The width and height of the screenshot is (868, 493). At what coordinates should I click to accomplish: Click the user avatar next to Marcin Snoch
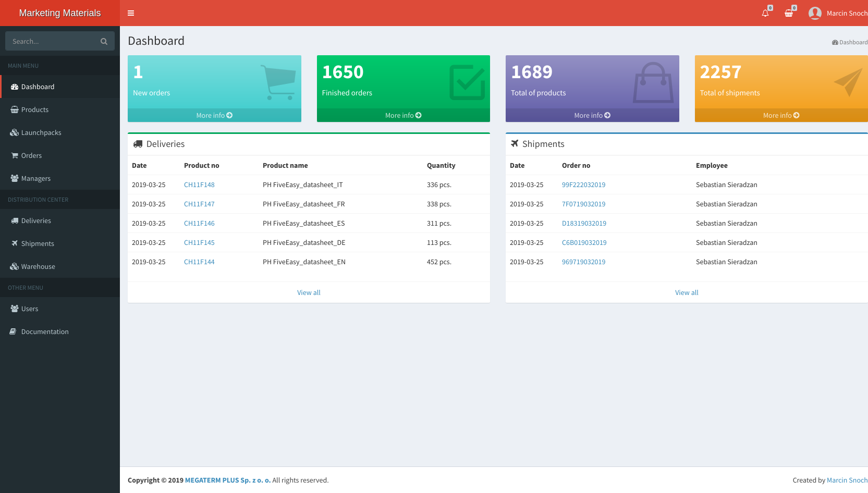pos(814,13)
